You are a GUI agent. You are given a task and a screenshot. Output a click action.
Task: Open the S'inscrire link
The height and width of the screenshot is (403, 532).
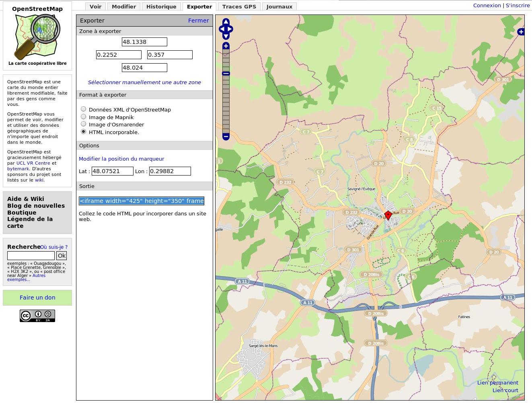(x=518, y=5)
